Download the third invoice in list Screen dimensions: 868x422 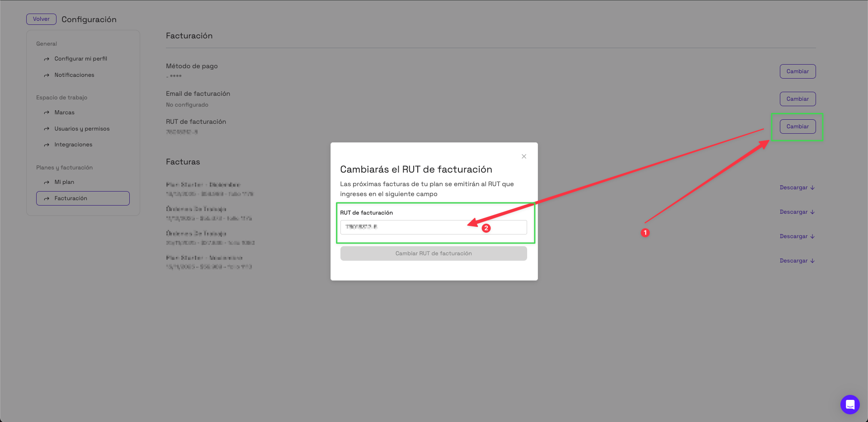pyautogui.click(x=797, y=236)
